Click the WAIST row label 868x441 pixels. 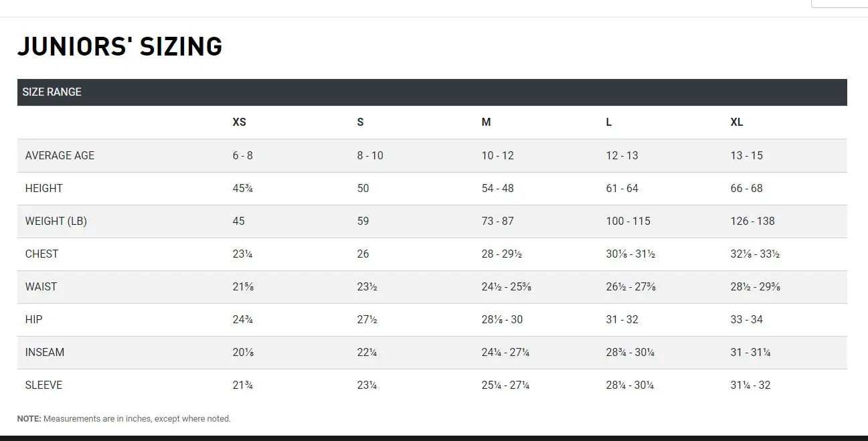coord(41,286)
